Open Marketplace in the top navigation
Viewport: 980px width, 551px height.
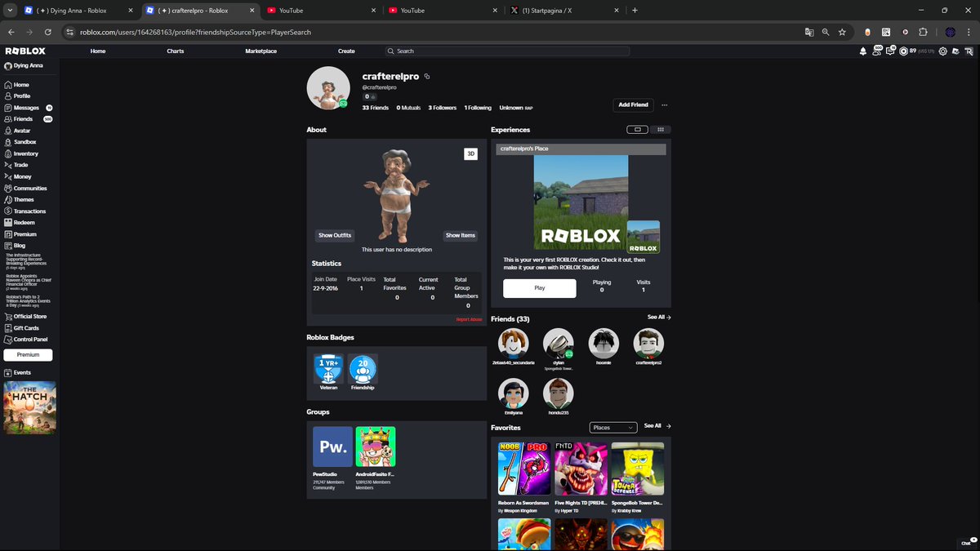pos(261,51)
